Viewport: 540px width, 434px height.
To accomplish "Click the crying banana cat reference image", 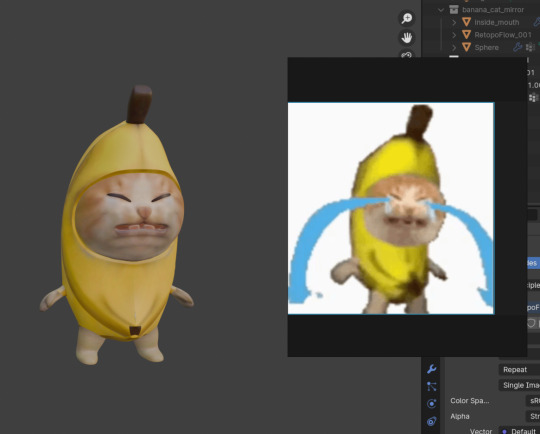I will 391,208.
